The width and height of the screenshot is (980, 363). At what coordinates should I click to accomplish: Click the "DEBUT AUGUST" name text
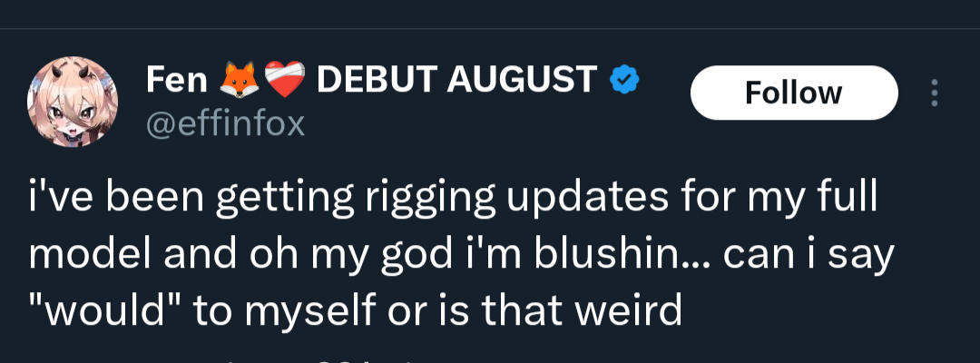[456, 83]
